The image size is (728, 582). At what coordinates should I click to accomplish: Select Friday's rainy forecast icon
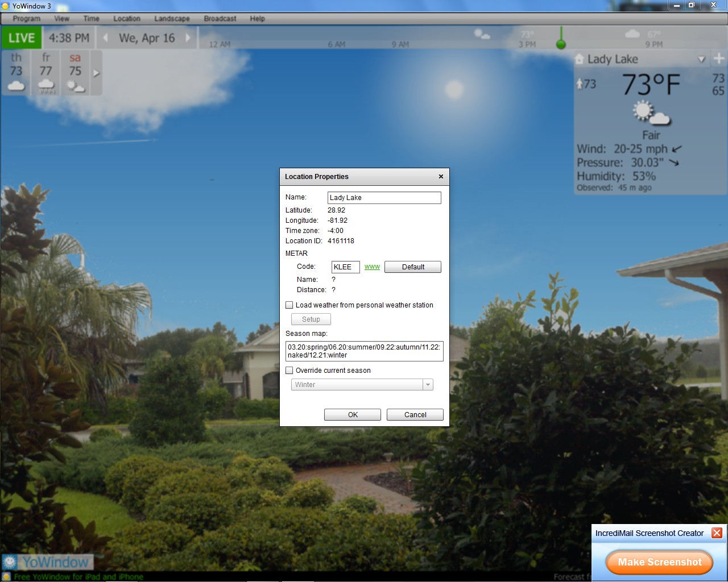point(46,86)
